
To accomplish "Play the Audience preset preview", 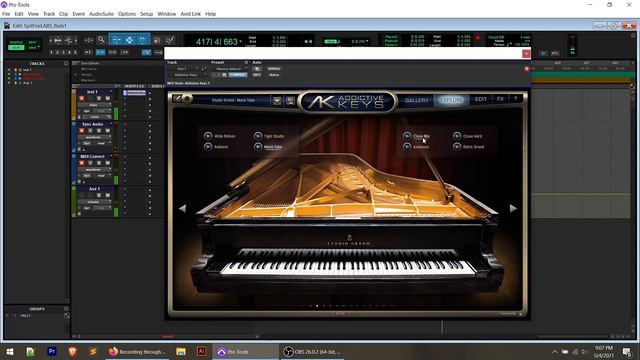I will (x=407, y=147).
